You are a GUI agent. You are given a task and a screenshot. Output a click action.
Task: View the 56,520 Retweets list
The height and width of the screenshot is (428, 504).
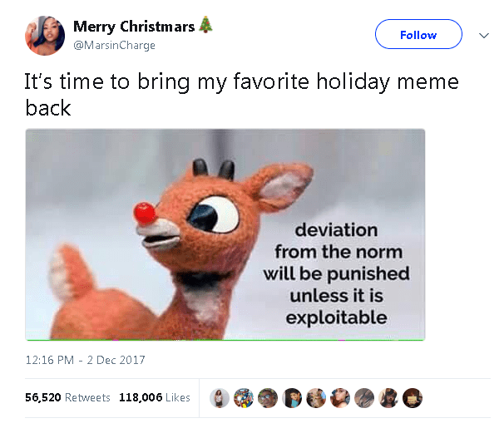[x=67, y=398]
